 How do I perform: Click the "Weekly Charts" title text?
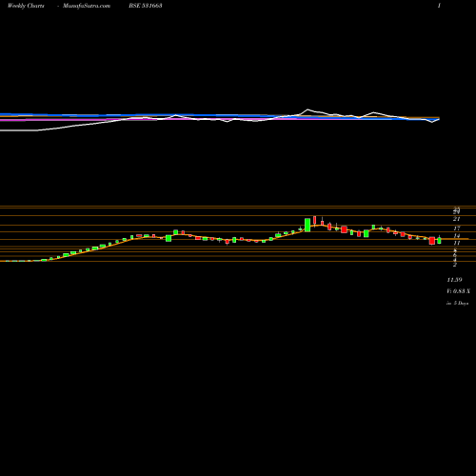pyautogui.click(x=26, y=6)
